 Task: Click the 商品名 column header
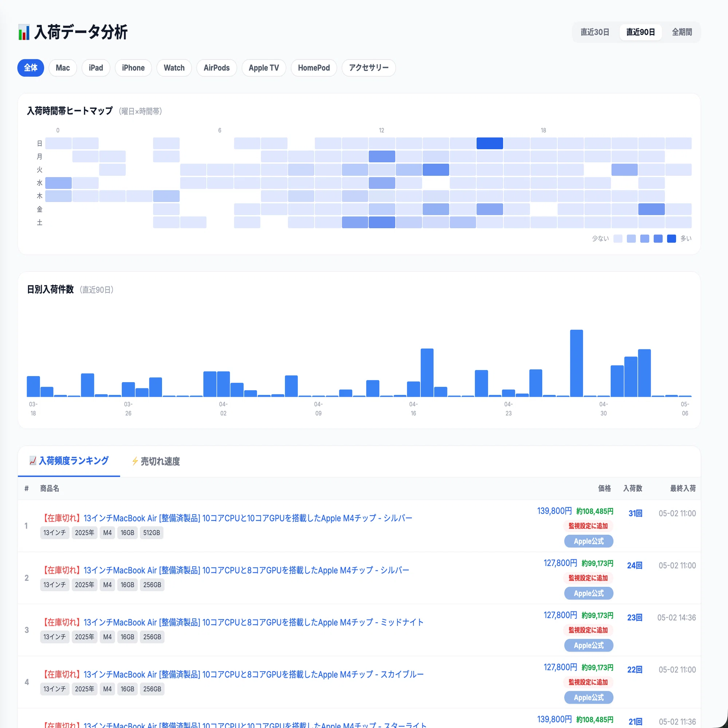50,488
